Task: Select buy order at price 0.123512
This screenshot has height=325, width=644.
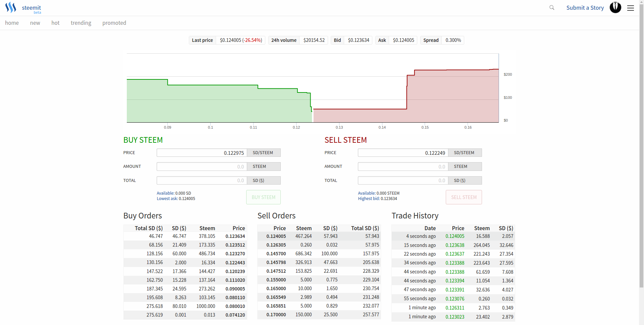Action: pyautogui.click(x=185, y=245)
